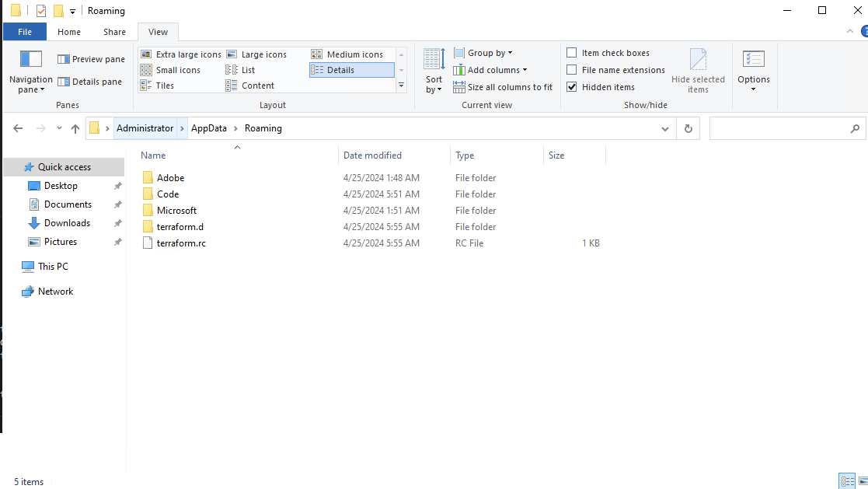Go forward with the Forward arrow
868x489 pixels.
point(41,128)
